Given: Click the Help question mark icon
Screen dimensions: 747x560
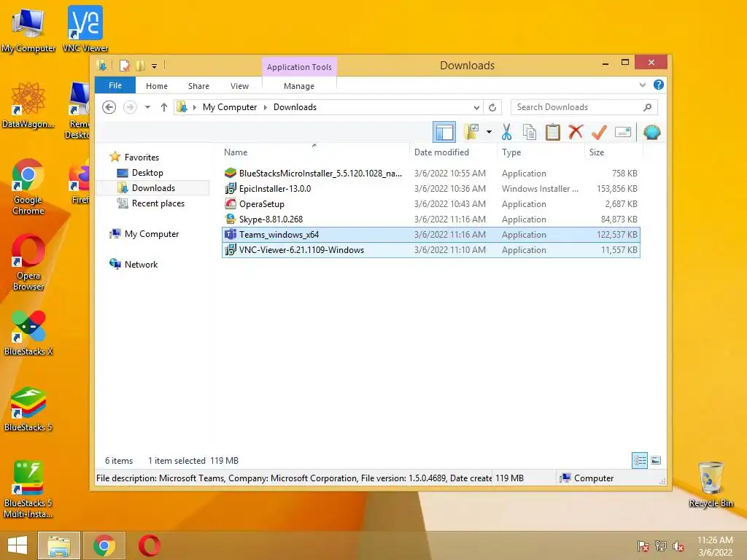Looking at the screenshot, I should point(659,85).
